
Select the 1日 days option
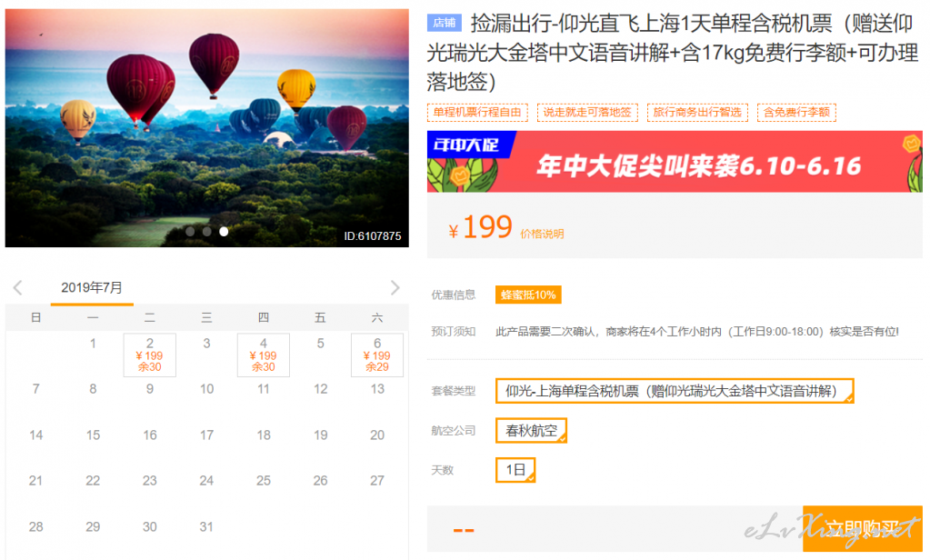coord(515,470)
